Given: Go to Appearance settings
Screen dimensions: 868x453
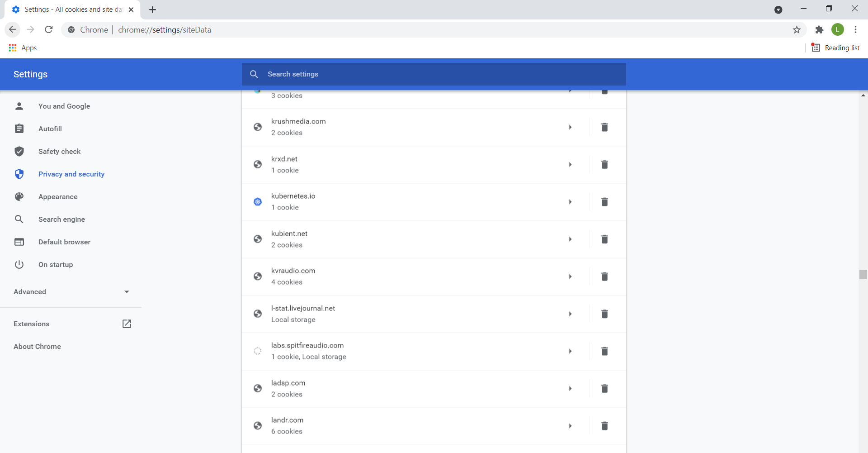Looking at the screenshot, I should click(58, 197).
